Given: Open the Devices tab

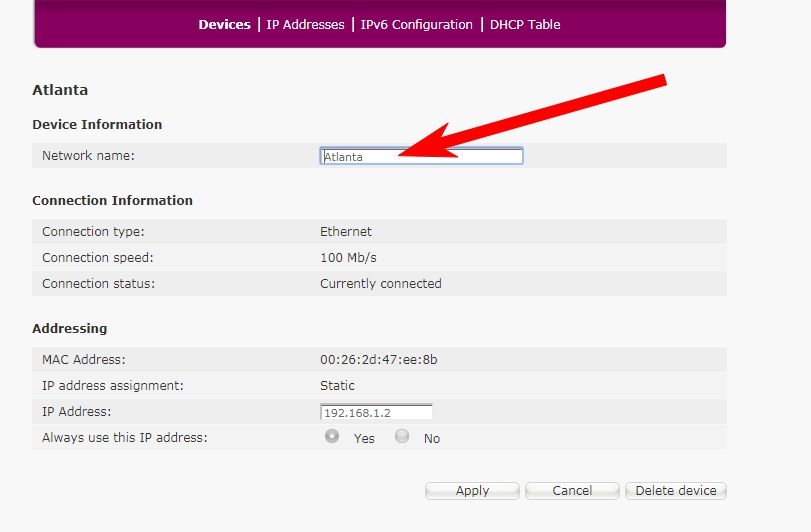Looking at the screenshot, I should coord(224,24).
